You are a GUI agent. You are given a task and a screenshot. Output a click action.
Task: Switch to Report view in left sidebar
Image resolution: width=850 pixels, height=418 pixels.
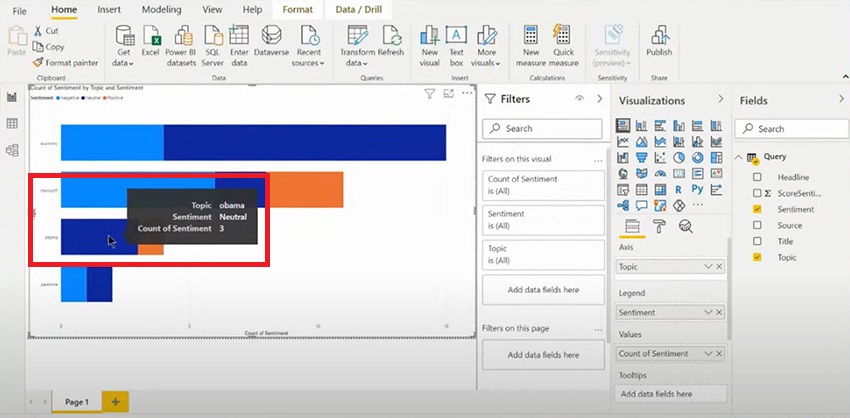[12, 97]
